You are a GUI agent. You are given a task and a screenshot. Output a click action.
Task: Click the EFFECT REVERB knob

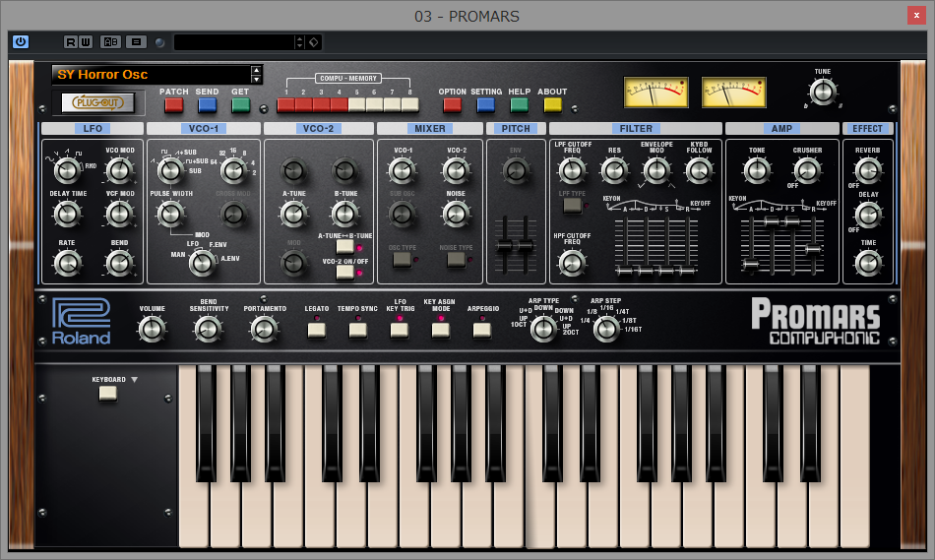(868, 171)
